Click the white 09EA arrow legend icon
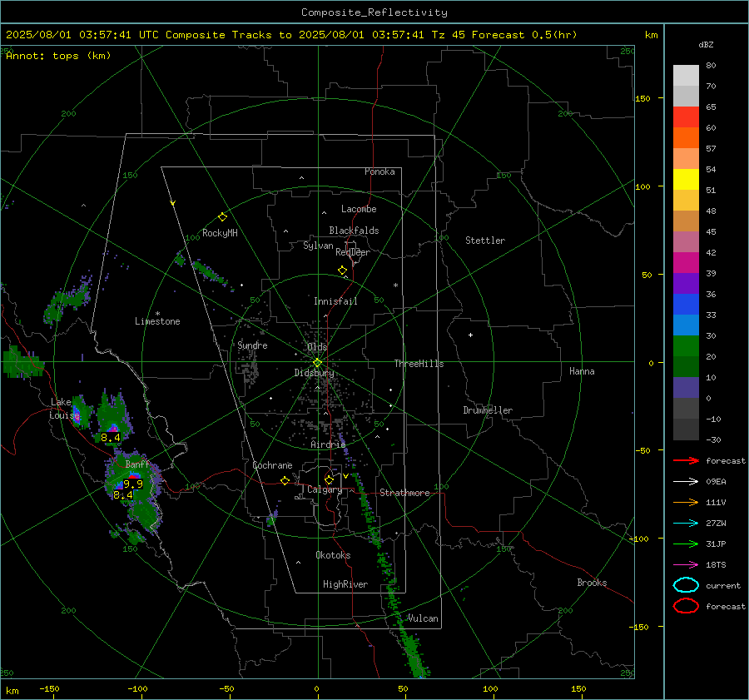This screenshot has width=749, height=700. [686, 482]
